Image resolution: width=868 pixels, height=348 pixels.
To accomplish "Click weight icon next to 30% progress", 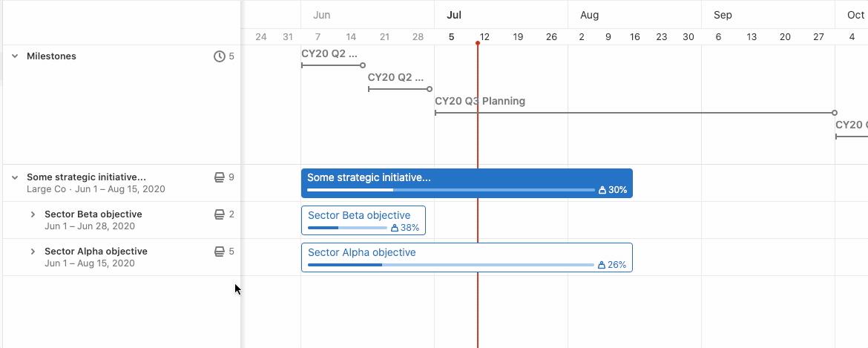I will pos(602,190).
